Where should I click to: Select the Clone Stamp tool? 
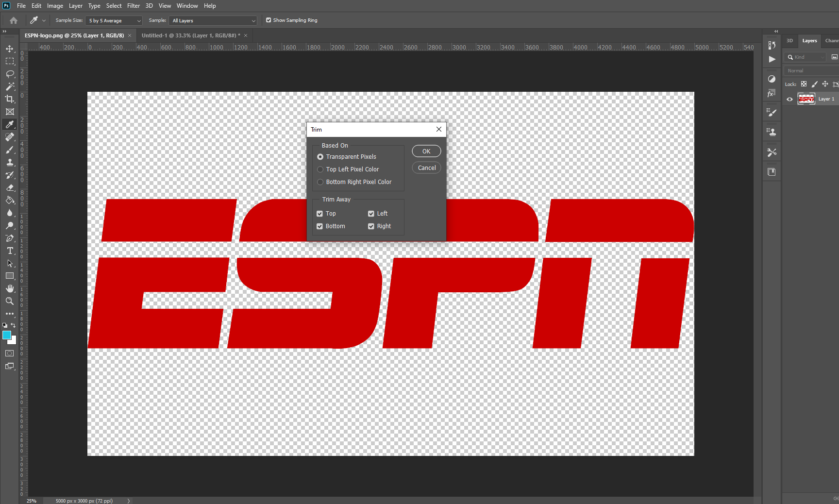tap(10, 162)
